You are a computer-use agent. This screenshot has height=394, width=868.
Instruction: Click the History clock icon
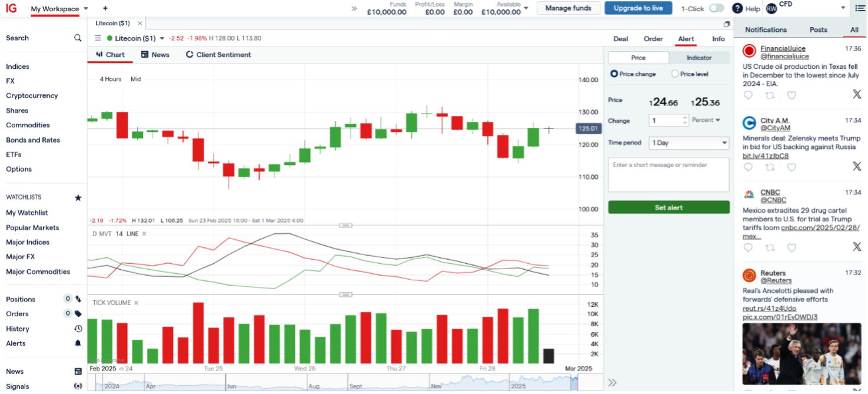click(78, 329)
